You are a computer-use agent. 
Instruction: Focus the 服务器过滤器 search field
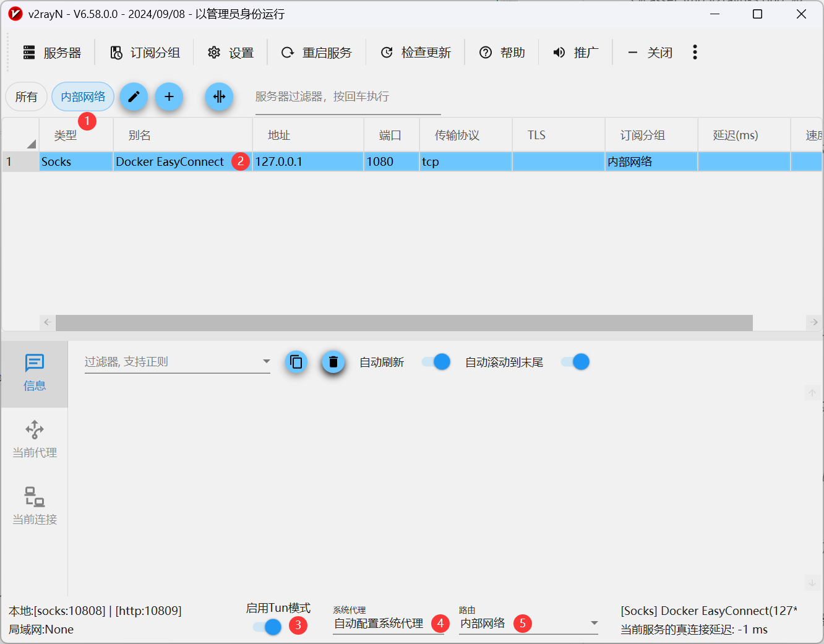(x=348, y=97)
